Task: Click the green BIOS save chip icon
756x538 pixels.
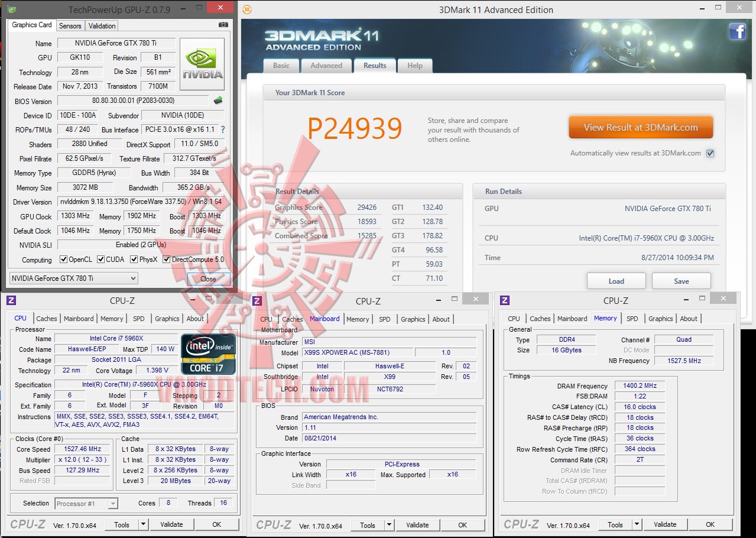Action: point(218,101)
